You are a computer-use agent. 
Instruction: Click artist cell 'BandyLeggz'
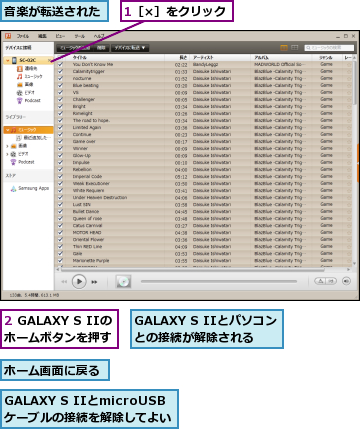point(206,64)
